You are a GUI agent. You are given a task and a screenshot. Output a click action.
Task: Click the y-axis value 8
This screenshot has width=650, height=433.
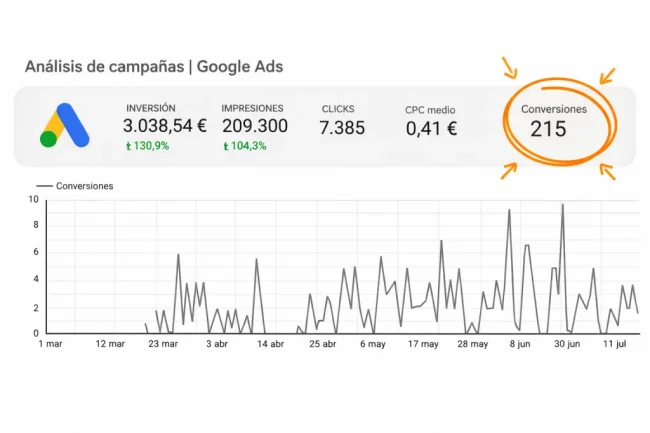[36, 225]
